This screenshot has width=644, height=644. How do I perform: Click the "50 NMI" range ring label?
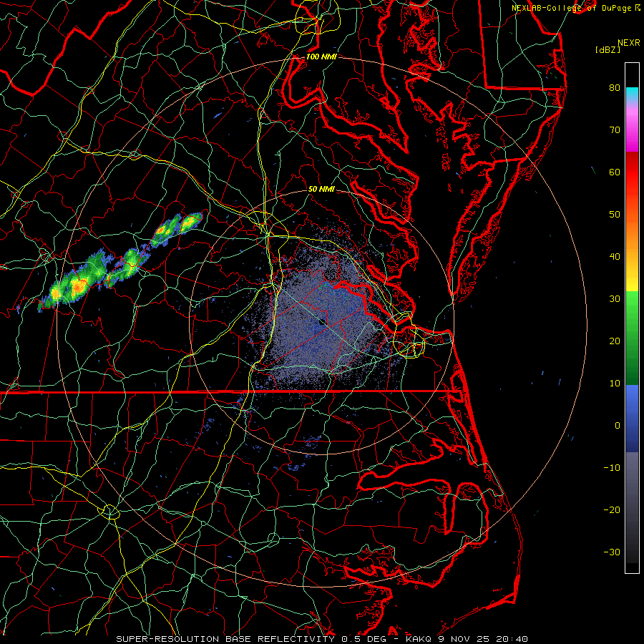tap(321, 189)
